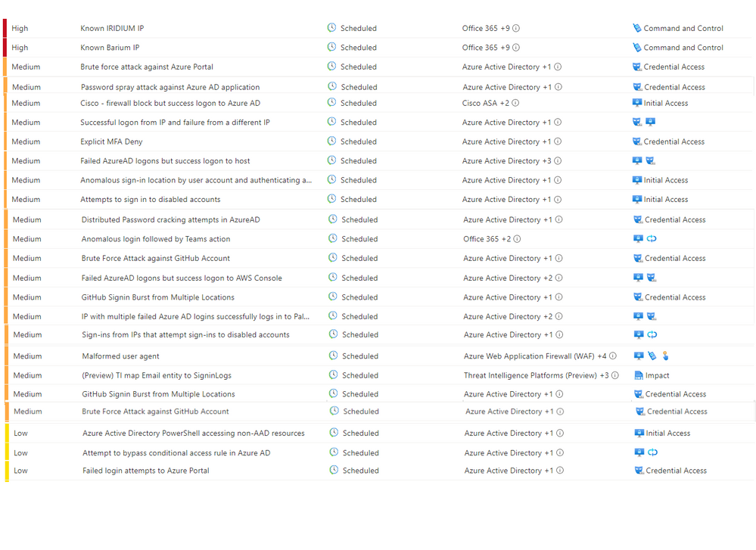Screen dimensions: 756x550
Task: Click High severity label in Known IRIDIUM IP row
Action: click(x=20, y=29)
